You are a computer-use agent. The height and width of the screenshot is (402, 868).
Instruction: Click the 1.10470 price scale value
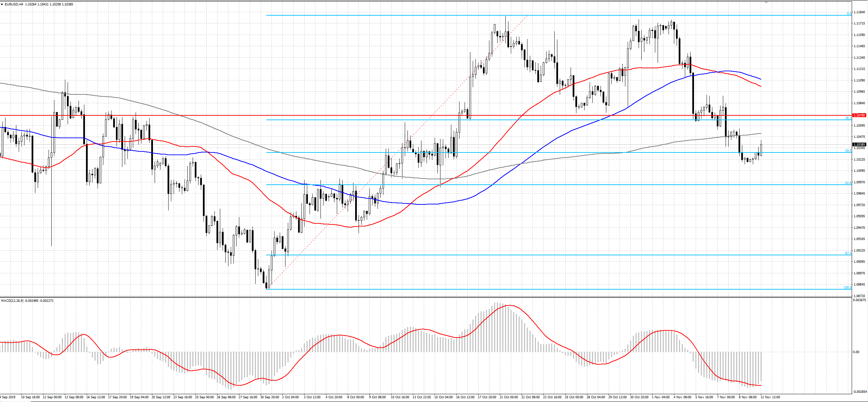[859, 137]
